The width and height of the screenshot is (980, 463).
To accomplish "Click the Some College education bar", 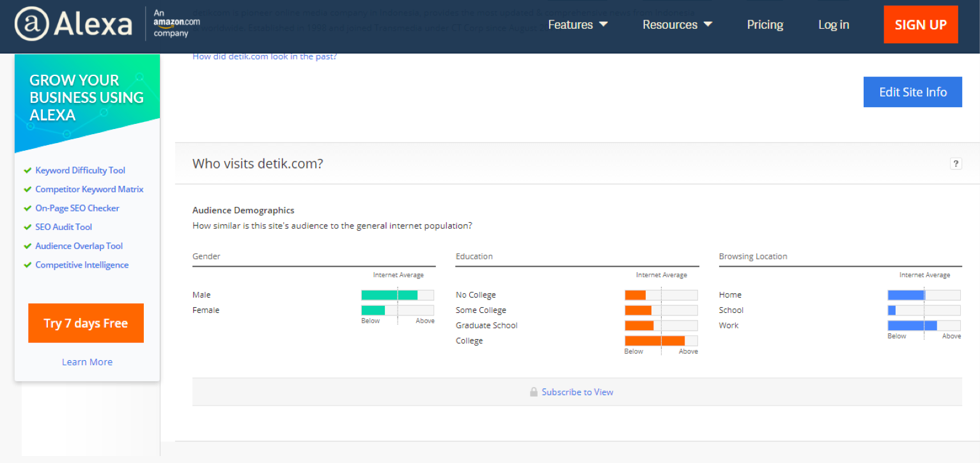I will (661, 310).
